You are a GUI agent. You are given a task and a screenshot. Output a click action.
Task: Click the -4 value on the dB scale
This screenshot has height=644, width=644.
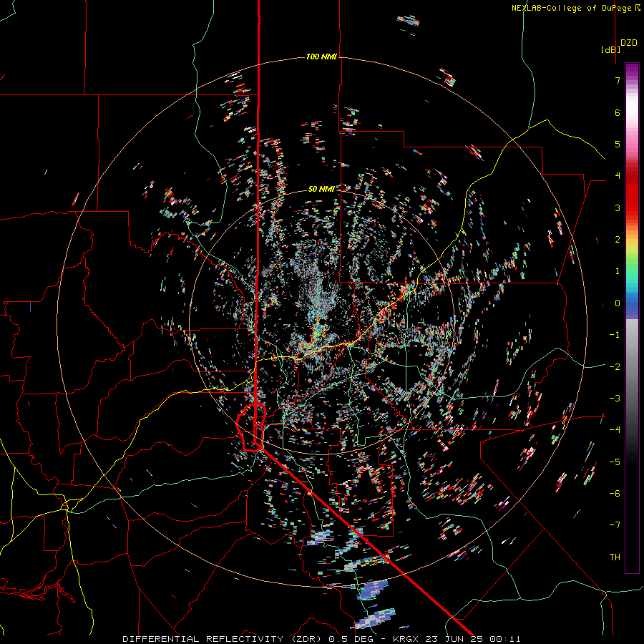click(x=615, y=430)
